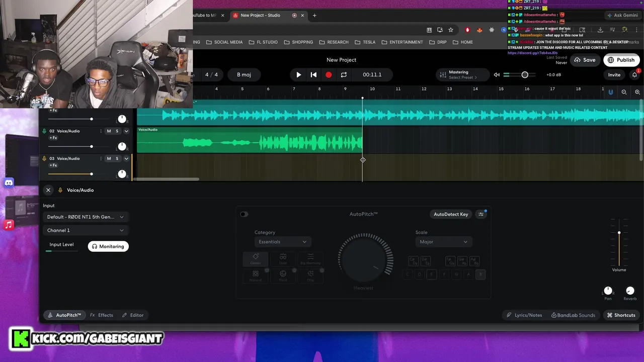Open the options menu for track 03
This screenshot has width=644, height=362.
click(101, 158)
